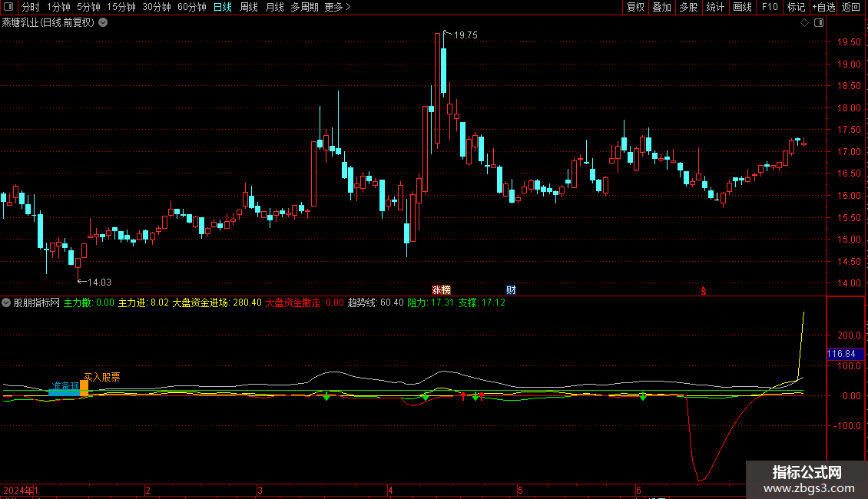The width and height of the screenshot is (868, 499).
Task: Click the 14.03 low price label
Action: 100,283
